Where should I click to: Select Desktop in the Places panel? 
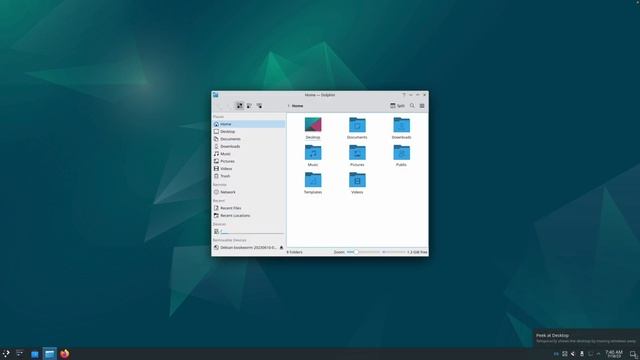(x=249, y=131)
